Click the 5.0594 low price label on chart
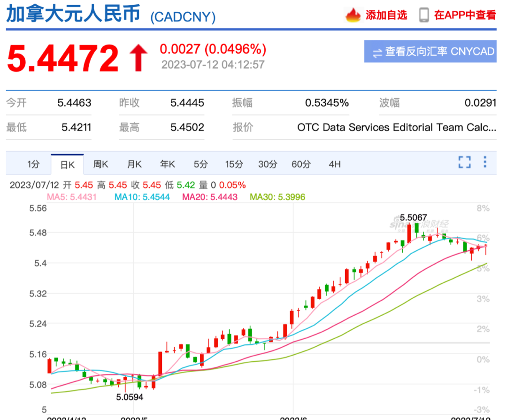507x420 pixels. click(x=129, y=397)
